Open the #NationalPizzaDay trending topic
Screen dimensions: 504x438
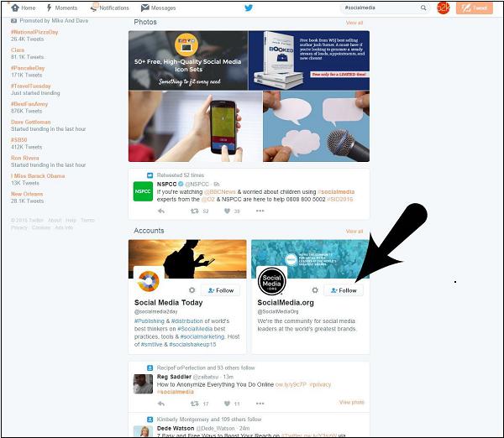(34, 32)
